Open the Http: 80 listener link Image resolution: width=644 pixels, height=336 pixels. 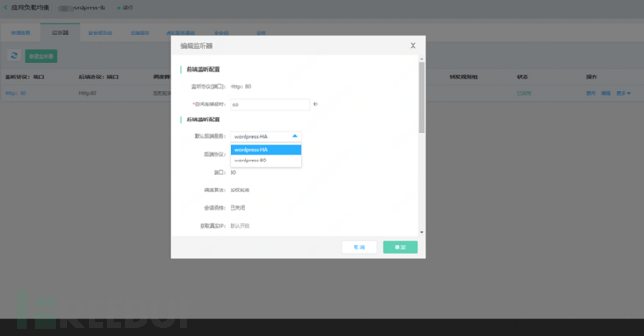tap(15, 93)
